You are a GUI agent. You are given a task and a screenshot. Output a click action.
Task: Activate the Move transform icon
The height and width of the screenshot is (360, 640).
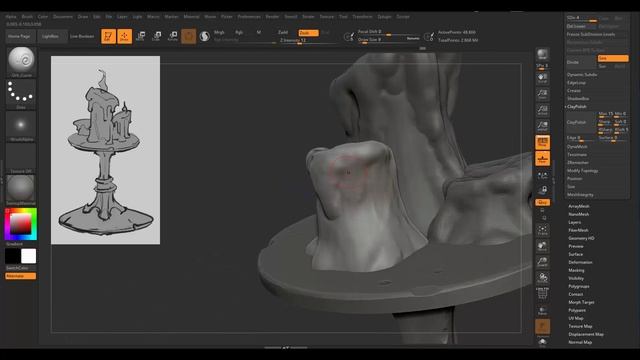point(140,36)
